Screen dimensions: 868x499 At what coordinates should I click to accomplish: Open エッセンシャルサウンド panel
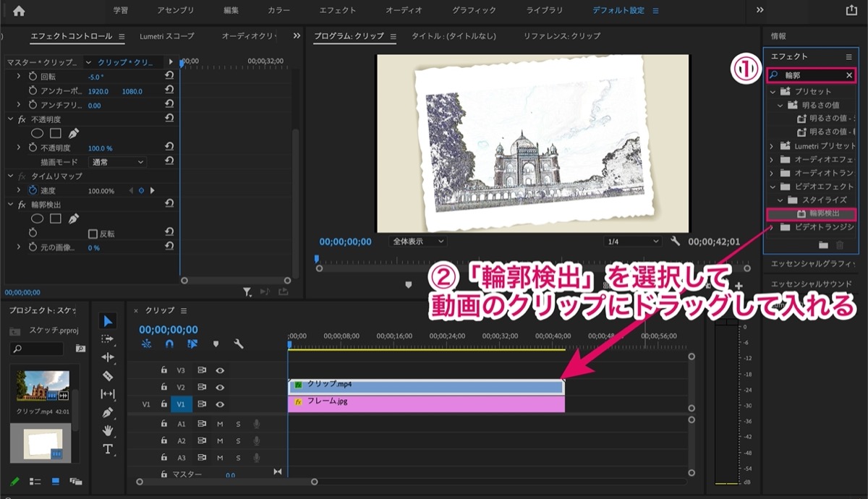pyautogui.click(x=812, y=283)
